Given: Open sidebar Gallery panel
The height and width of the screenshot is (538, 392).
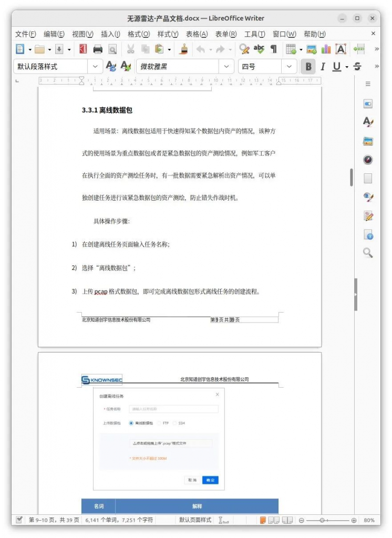Looking at the screenshot, I should (x=368, y=141).
